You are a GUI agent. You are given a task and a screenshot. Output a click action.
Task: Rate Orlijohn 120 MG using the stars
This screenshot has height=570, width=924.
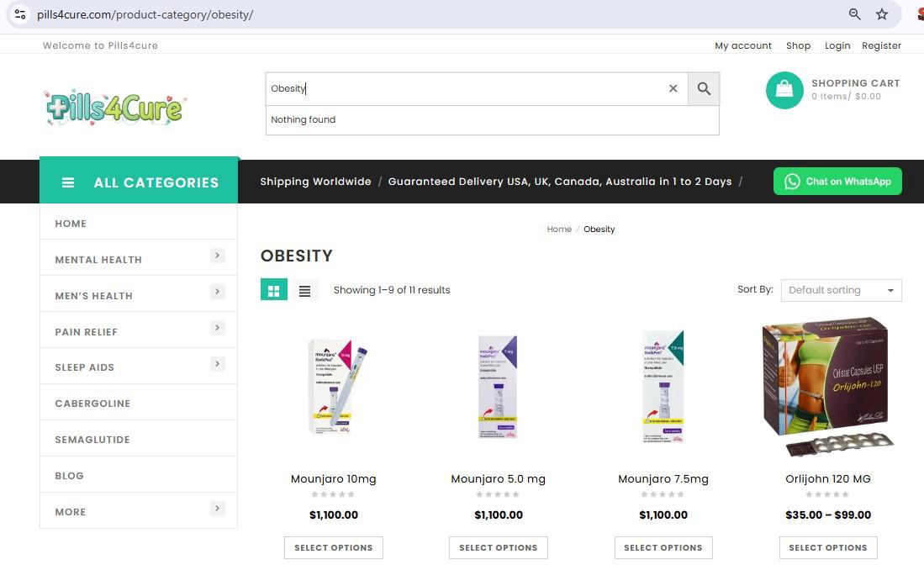(x=827, y=494)
